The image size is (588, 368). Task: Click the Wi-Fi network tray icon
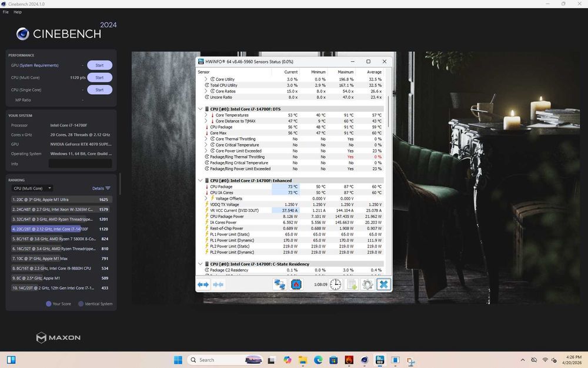click(x=545, y=360)
